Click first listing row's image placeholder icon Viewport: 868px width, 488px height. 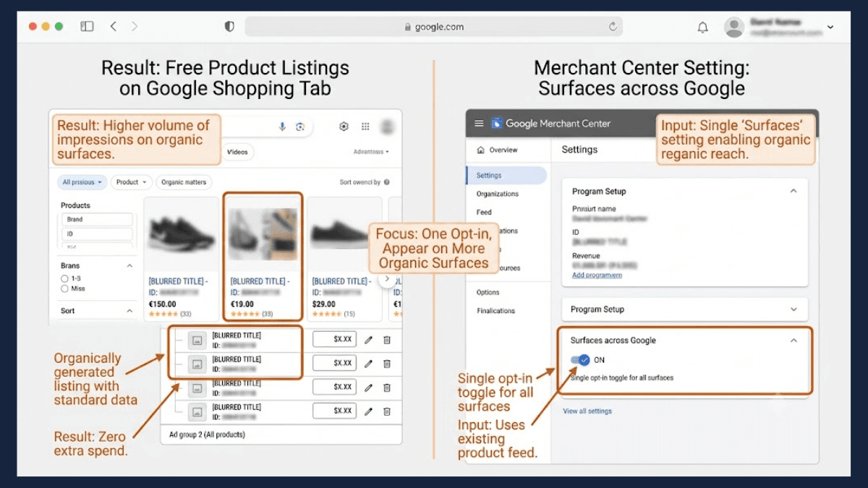coord(197,340)
